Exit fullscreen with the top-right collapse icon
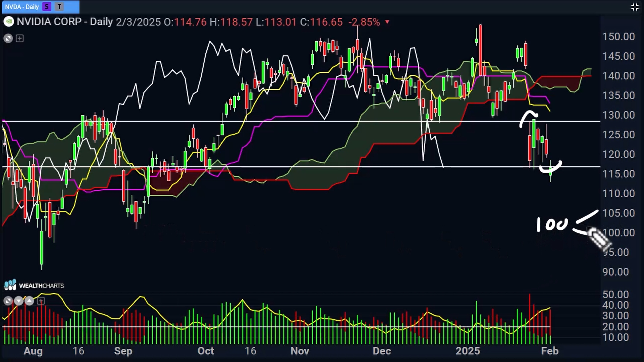This screenshot has width=644, height=362. (635, 7)
